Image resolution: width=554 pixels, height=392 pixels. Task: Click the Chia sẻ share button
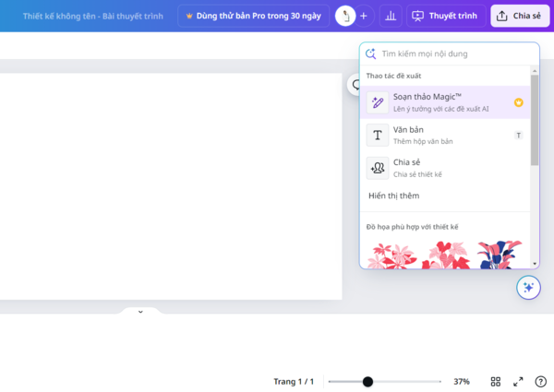pos(520,16)
